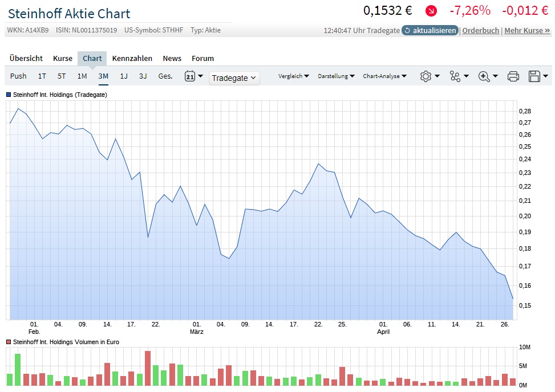Image resolution: width=555 pixels, height=392 pixels.
Task: Click the 01. April axis label
Action: (383, 328)
